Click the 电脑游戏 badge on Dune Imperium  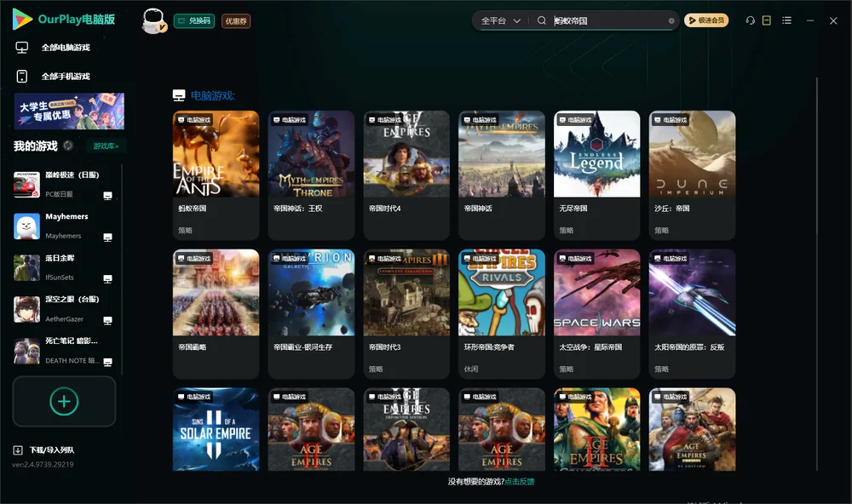671,119
